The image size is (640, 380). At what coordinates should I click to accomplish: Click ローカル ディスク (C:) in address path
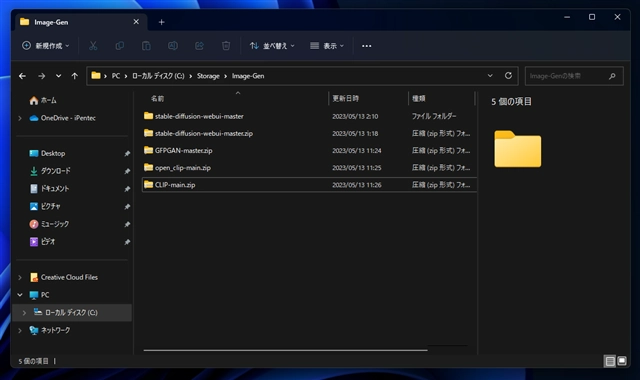pos(158,76)
